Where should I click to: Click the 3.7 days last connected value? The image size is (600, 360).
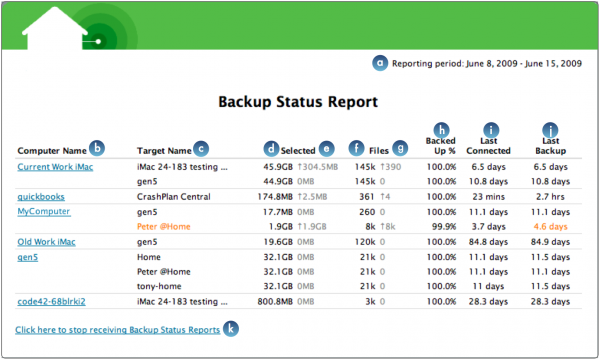489,226
